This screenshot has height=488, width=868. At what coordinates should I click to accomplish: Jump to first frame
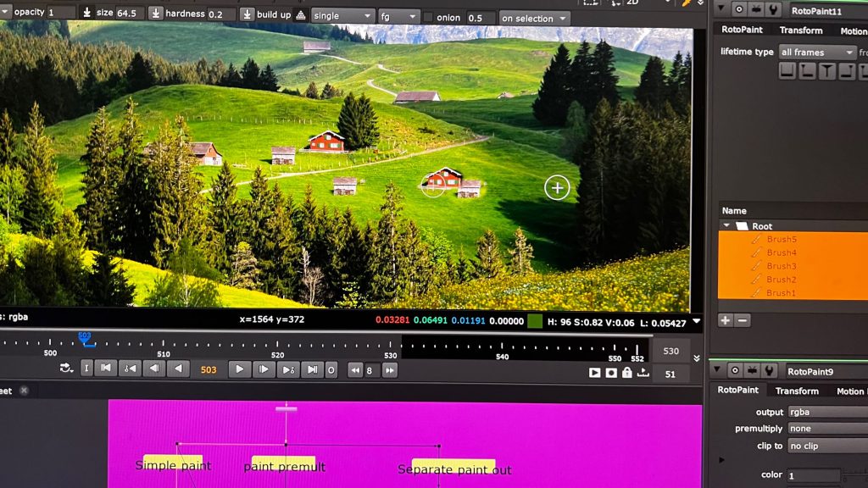(106, 368)
